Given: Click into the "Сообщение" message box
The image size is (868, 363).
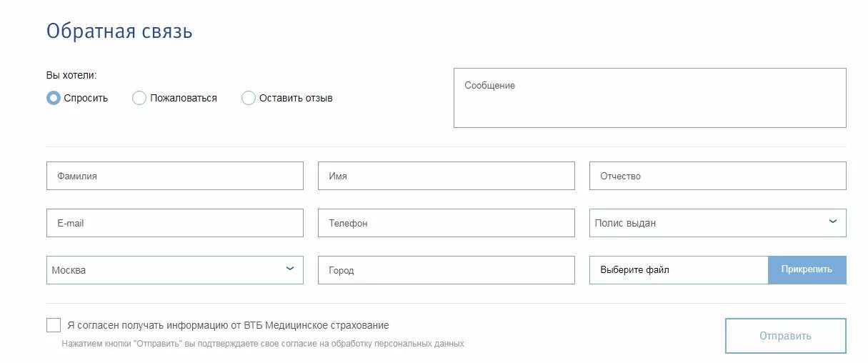Looking at the screenshot, I should point(650,98).
